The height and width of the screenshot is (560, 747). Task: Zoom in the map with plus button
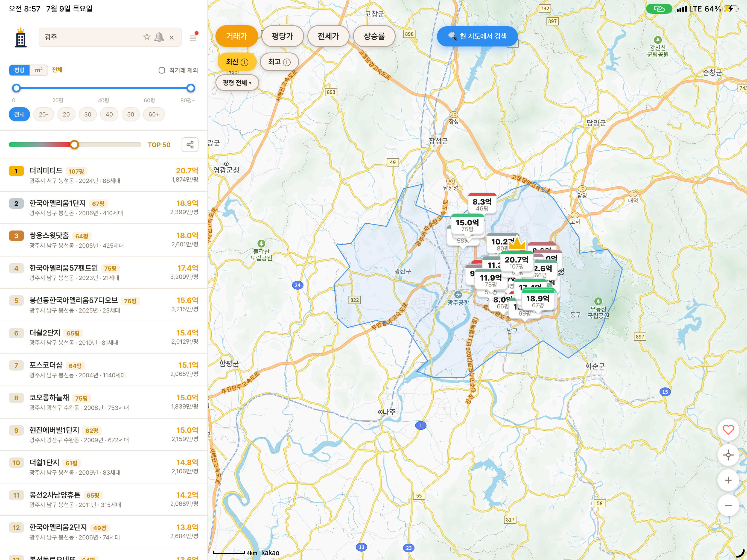pyautogui.click(x=728, y=480)
